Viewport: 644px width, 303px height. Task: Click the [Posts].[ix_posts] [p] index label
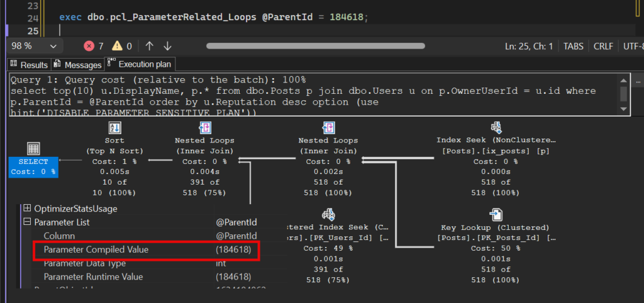coord(496,151)
